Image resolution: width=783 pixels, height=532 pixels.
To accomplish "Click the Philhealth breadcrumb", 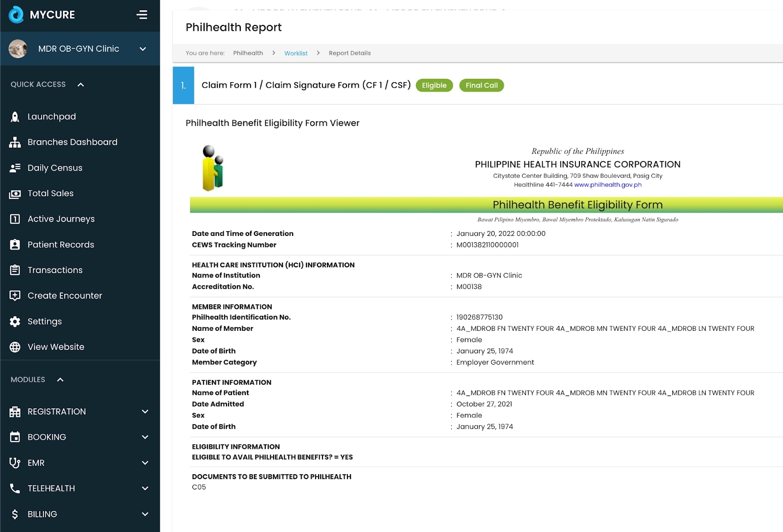I will coord(248,53).
